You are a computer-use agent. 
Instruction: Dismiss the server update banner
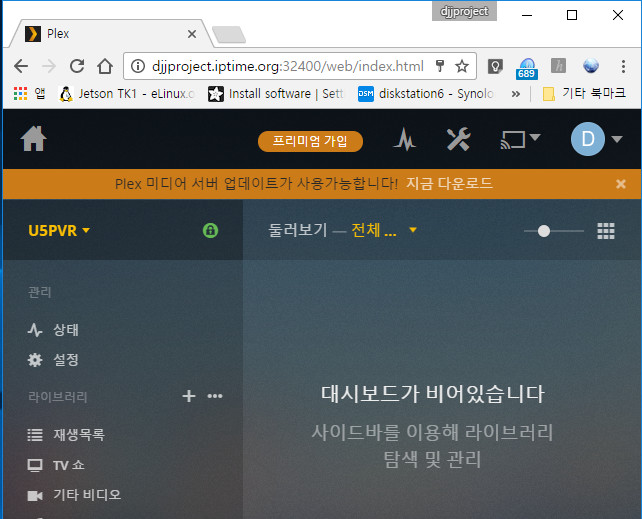pyautogui.click(x=621, y=184)
